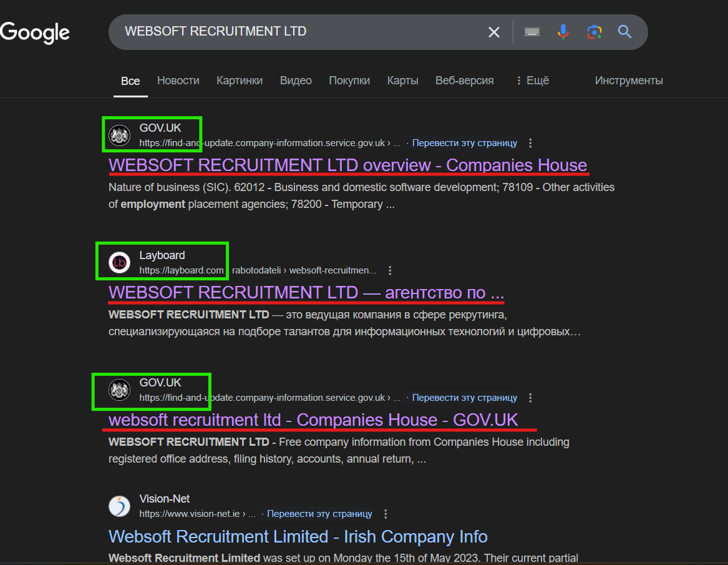
Task: Click the https://layboard.com URL text
Action: pyautogui.click(x=182, y=270)
